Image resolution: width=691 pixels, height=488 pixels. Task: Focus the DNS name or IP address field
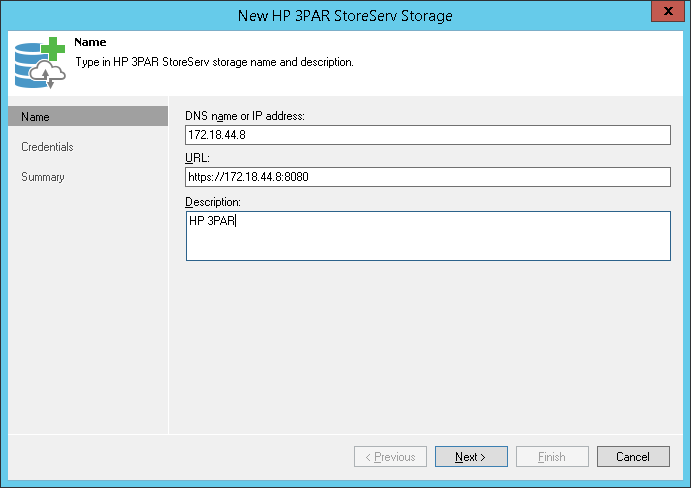(x=427, y=135)
